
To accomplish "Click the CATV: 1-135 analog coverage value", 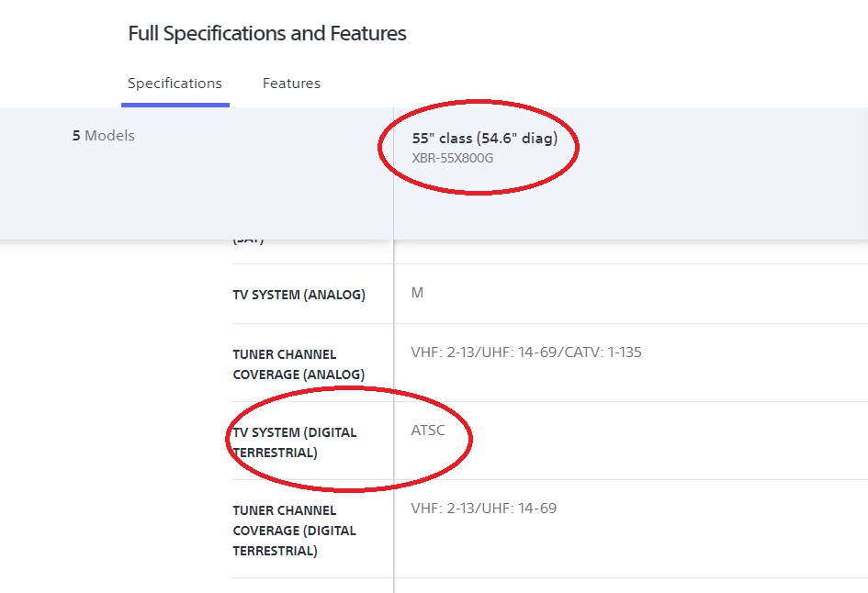I will [x=604, y=352].
